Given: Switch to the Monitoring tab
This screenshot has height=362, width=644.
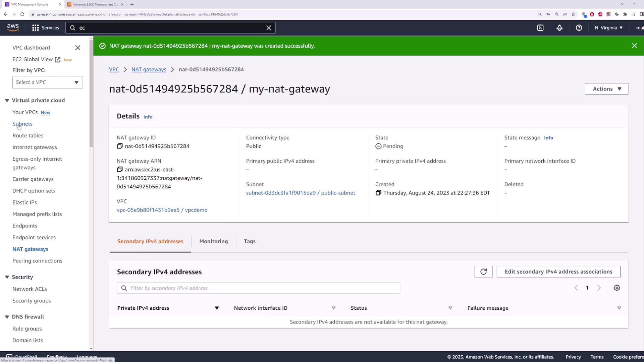Looking at the screenshot, I should (213, 241).
